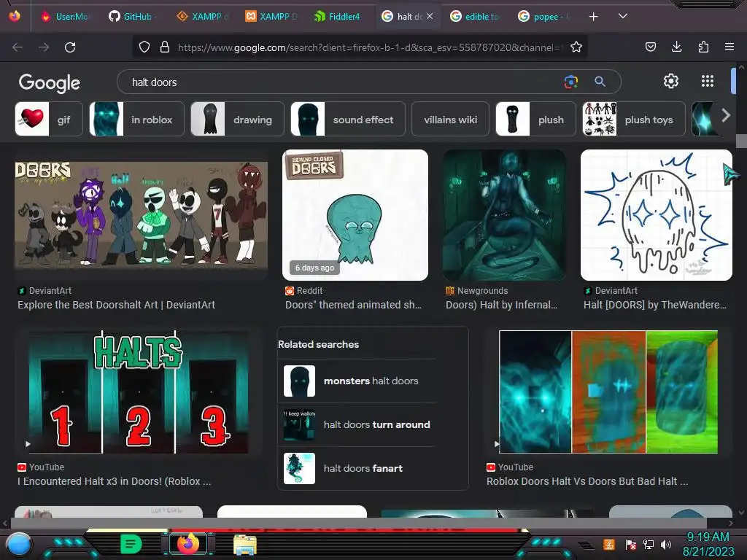Open the HALTS 1 2 3 video thumbnail
The width and height of the screenshot is (747, 560).
139,392
